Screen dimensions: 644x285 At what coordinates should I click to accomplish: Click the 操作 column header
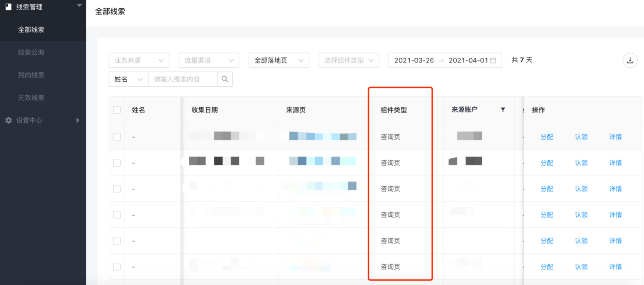coord(538,110)
